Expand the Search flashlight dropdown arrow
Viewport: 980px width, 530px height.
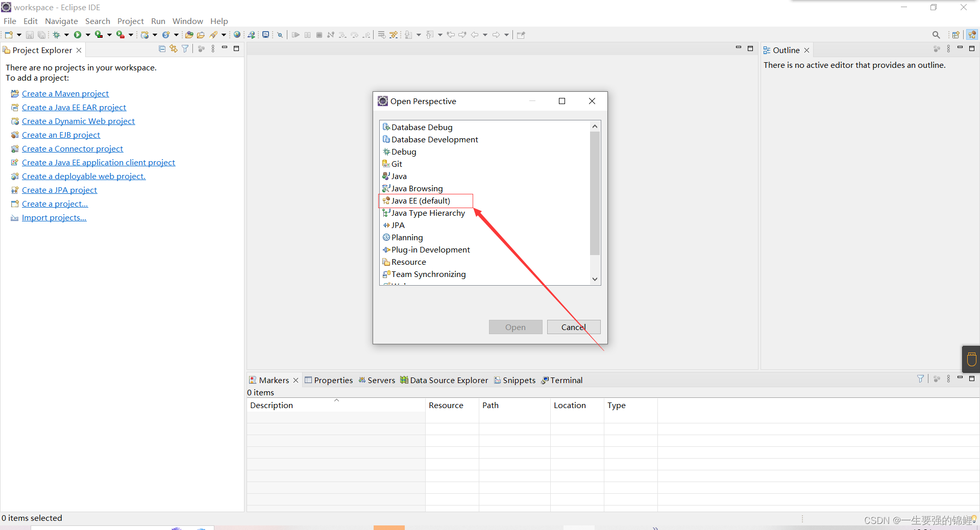[224, 35]
